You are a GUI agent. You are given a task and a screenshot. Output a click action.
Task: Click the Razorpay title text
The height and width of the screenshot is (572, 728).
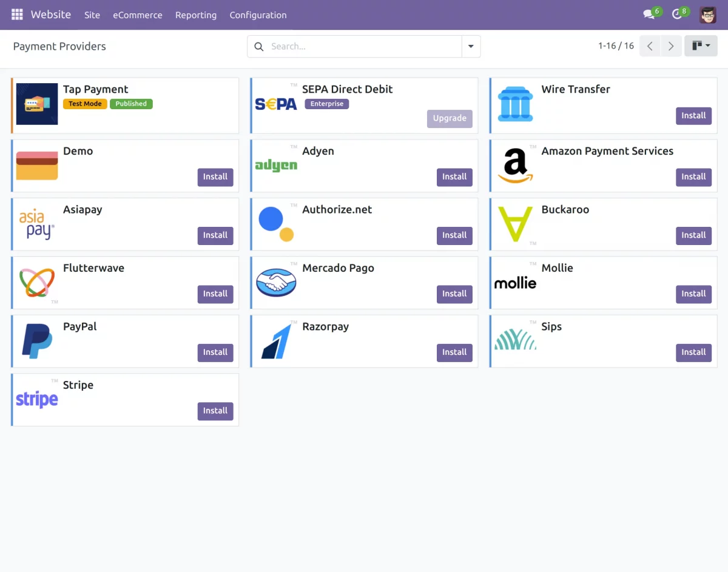(326, 327)
